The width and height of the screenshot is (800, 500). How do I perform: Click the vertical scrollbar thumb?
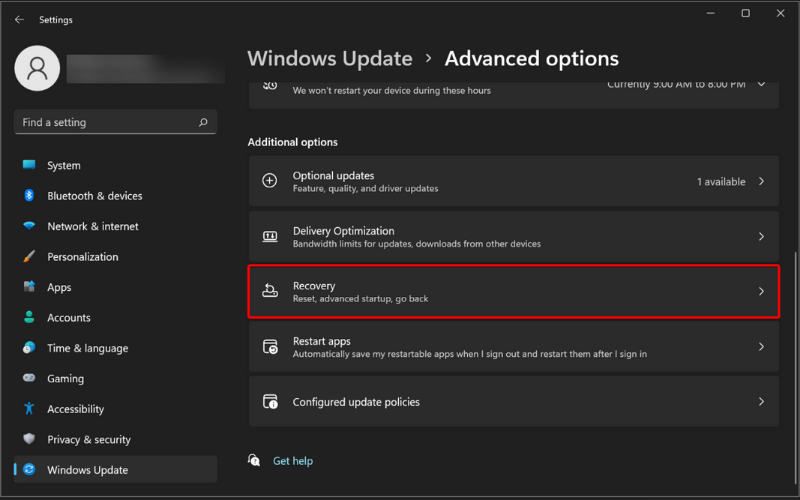[x=794, y=367]
